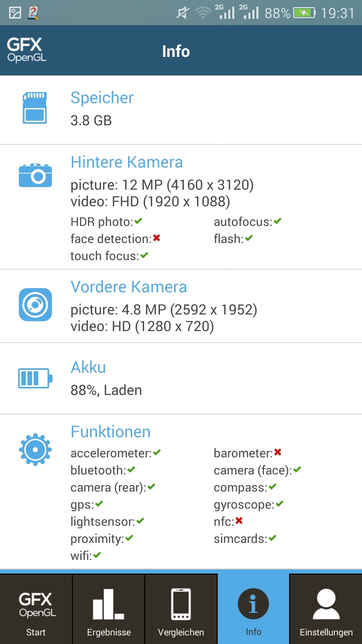Tap the nfc red cross mark

pyautogui.click(x=239, y=521)
